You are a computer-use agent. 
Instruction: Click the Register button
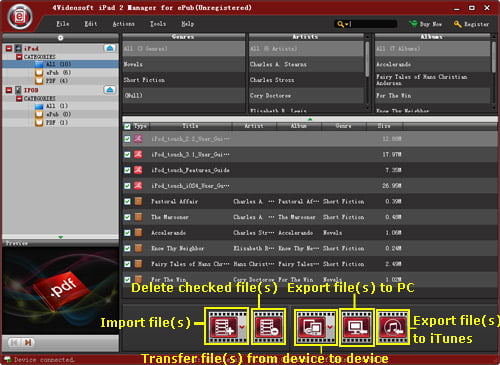pos(472,24)
